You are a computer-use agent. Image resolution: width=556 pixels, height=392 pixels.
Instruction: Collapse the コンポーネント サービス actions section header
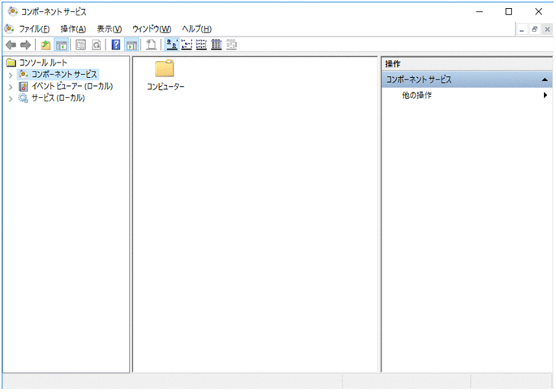[x=545, y=80]
